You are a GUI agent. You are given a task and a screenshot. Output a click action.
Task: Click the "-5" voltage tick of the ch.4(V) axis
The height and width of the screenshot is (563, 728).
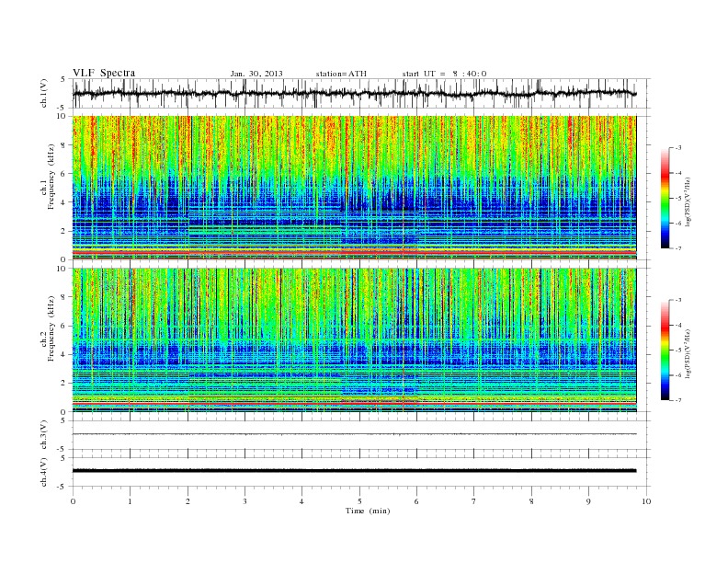point(63,487)
